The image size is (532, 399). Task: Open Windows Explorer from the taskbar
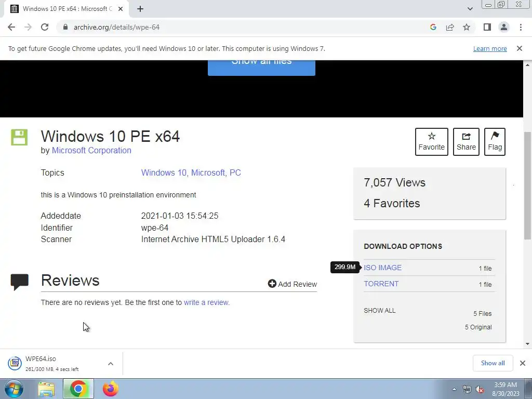[x=46, y=389]
